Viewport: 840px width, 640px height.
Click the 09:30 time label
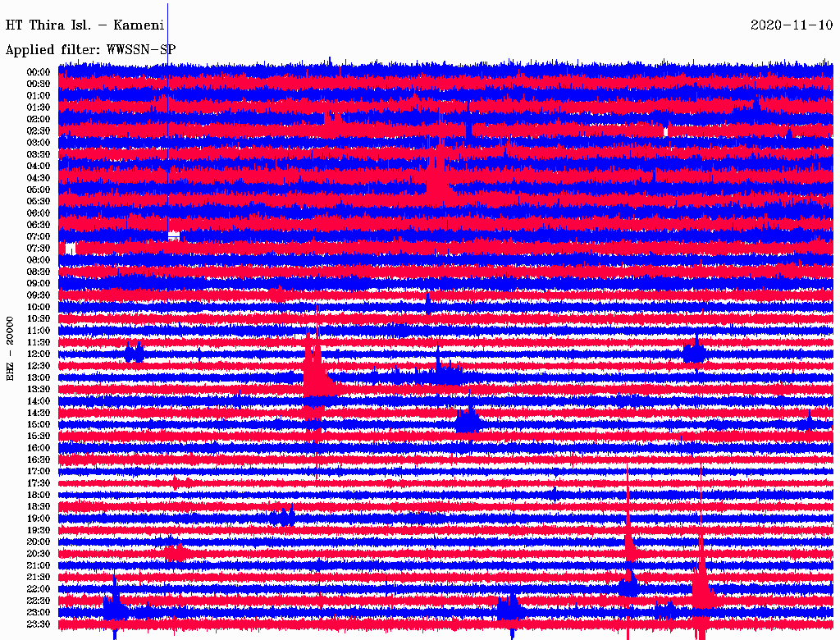38,295
